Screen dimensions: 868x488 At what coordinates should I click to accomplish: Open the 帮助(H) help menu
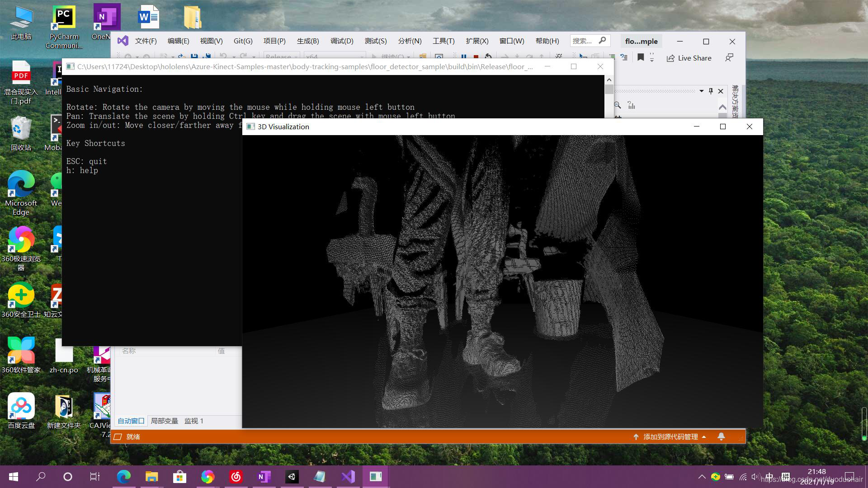point(547,41)
